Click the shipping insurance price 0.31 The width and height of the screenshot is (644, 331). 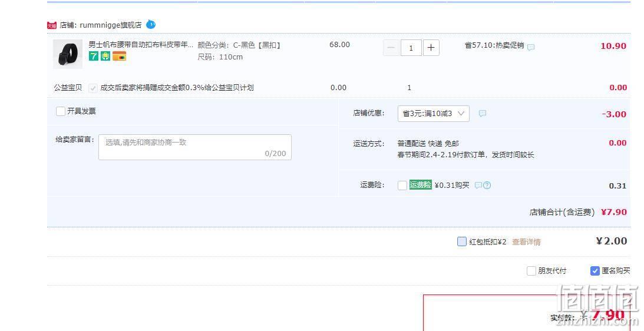[x=617, y=186]
